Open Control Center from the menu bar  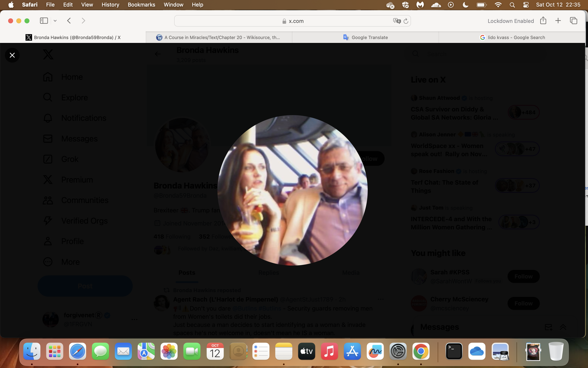(526, 5)
